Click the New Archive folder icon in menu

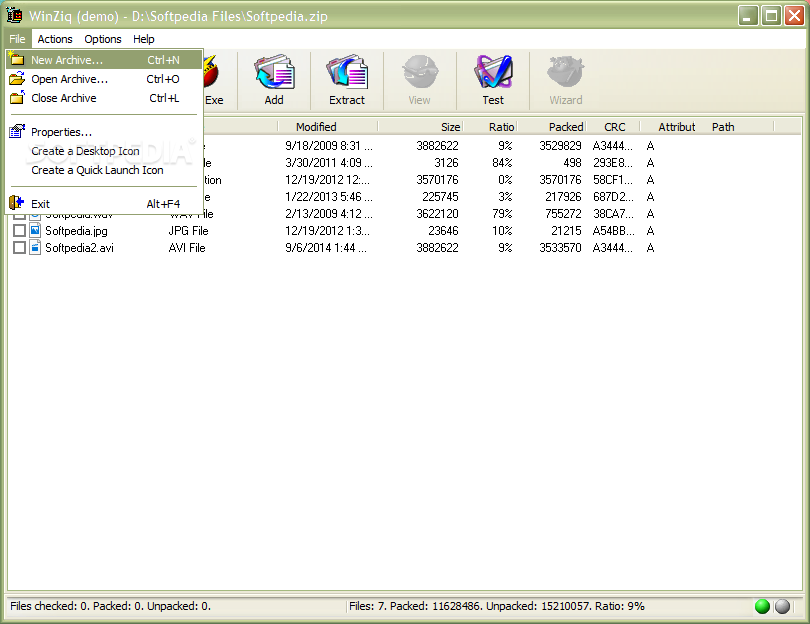pos(17,59)
